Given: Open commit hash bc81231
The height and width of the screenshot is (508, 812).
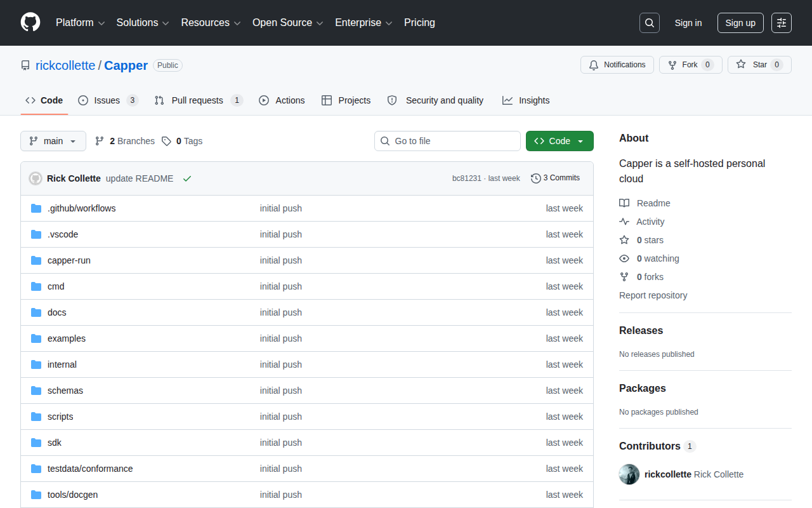Looking at the screenshot, I should [467, 178].
